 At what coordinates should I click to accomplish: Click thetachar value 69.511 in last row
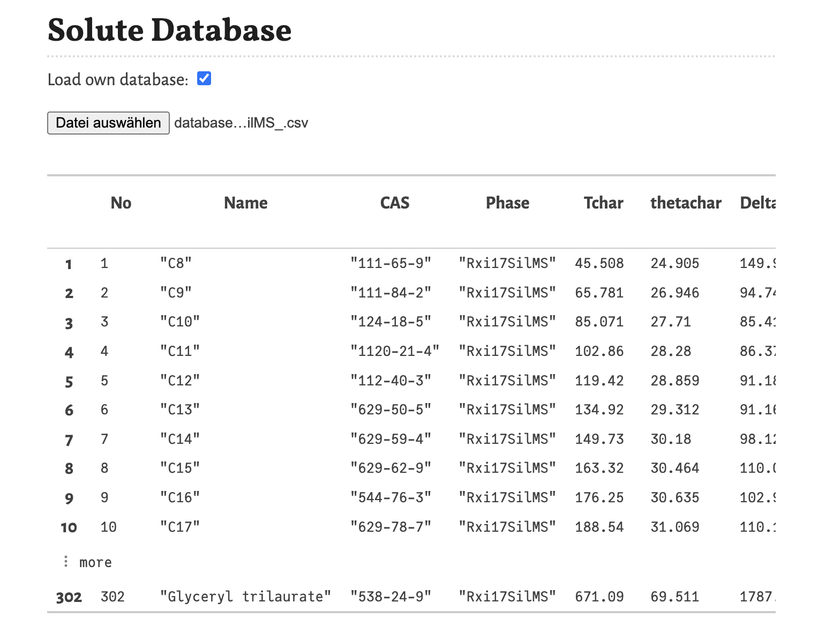pos(674,597)
